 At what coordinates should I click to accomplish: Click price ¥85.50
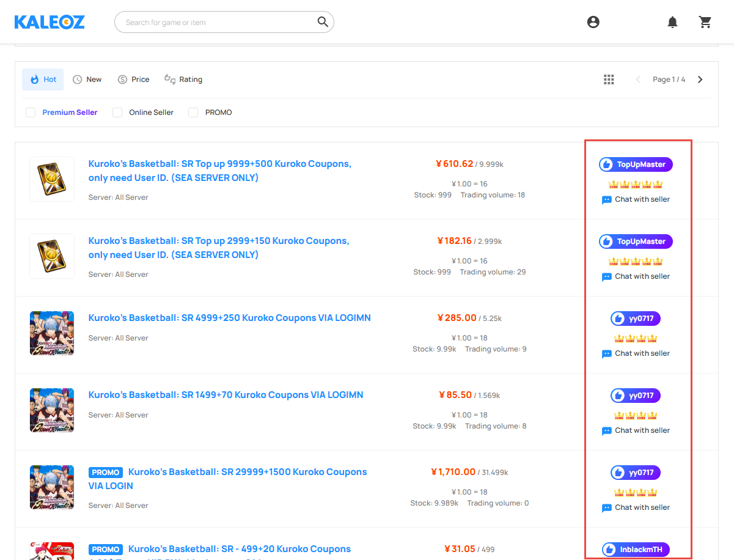(x=455, y=395)
